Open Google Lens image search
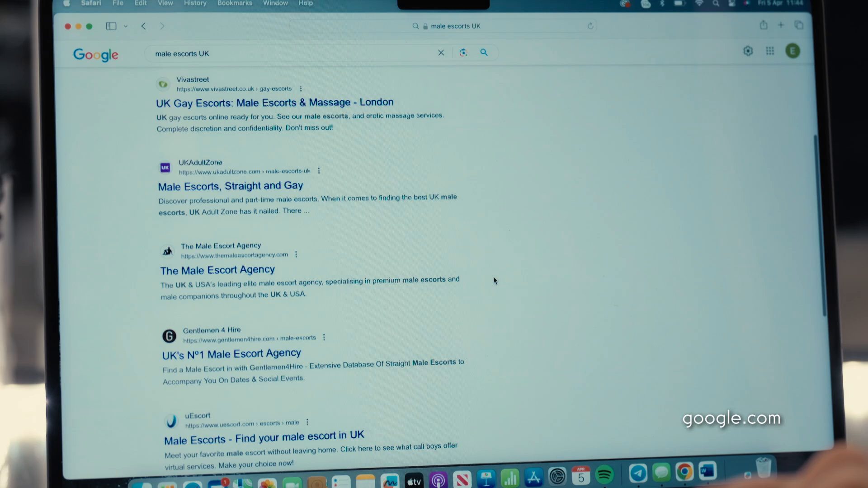 [x=463, y=53]
